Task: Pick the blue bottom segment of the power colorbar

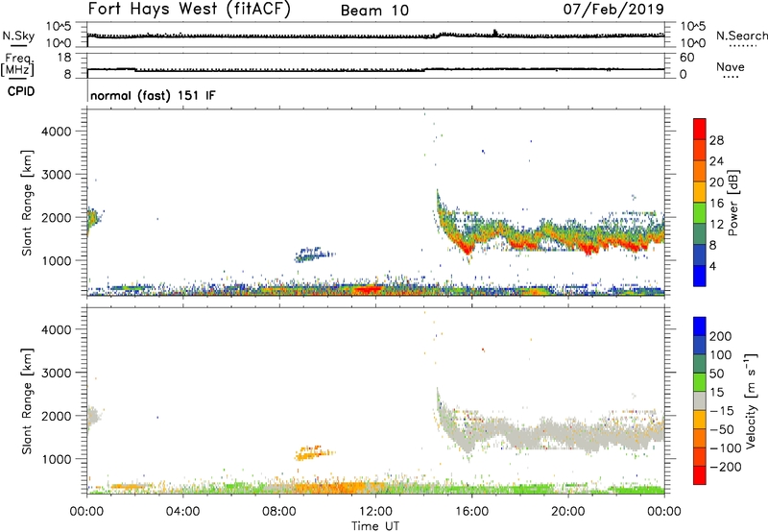Action: tap(700, 276)
